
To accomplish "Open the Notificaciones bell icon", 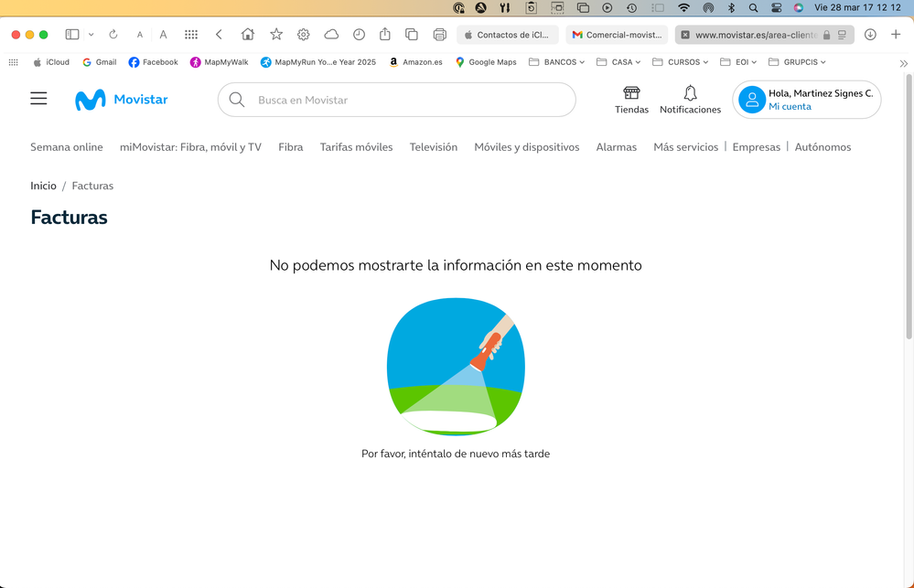I will (690, 93).
